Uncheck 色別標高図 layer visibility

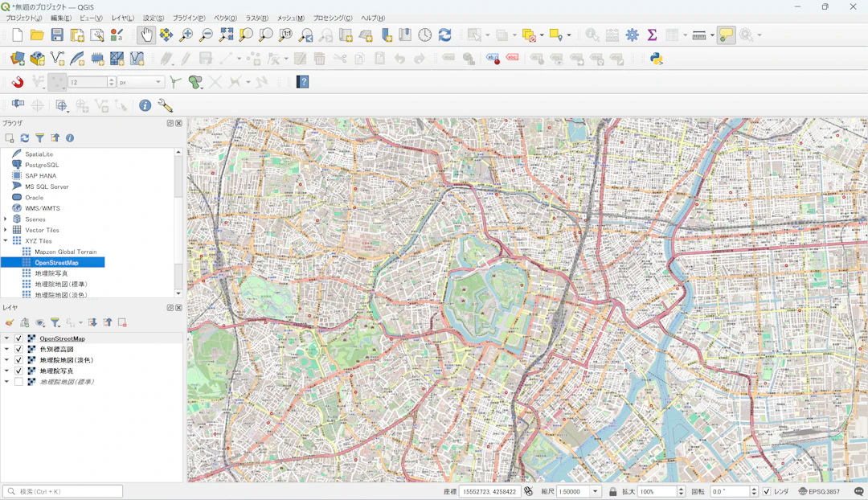pyautogui.click(x=18, y=349)
